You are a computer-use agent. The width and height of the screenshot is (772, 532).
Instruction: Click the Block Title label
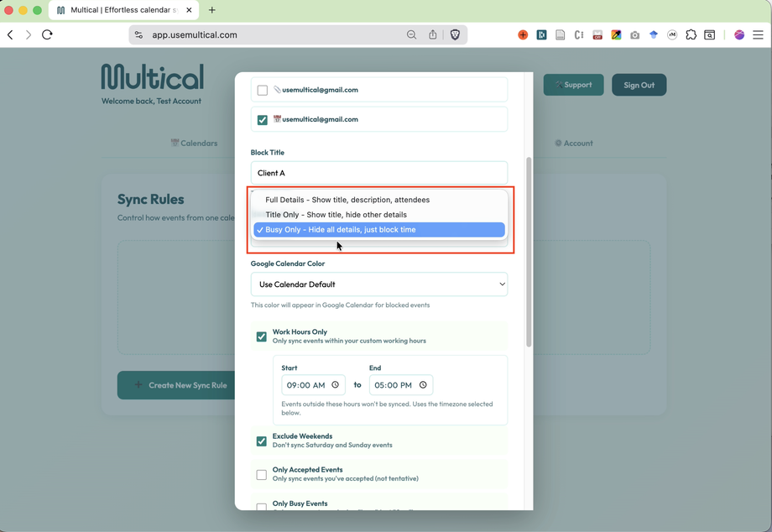pyautogui.click(x=268, y=153)
